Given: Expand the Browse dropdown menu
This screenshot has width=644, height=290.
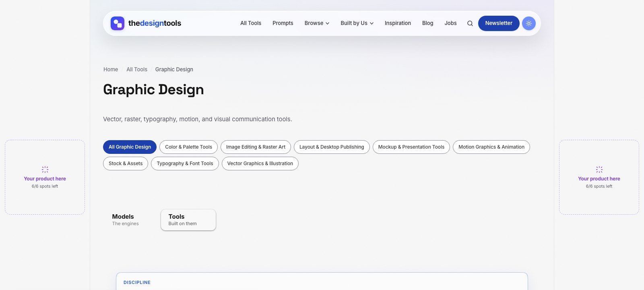Looking at the screenshot, I should point(317,23).
